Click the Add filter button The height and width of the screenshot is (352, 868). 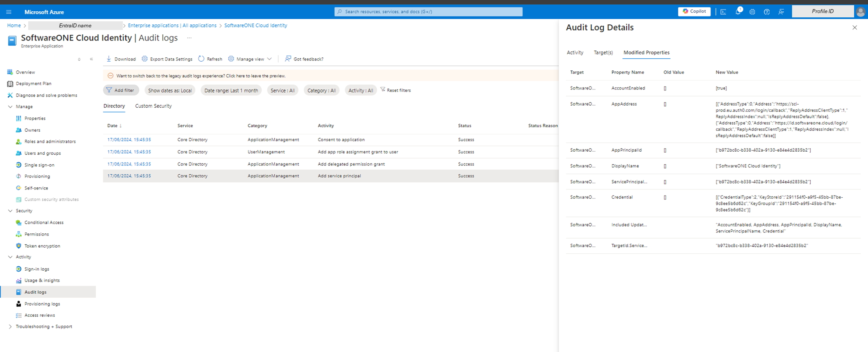coord(121,90)
